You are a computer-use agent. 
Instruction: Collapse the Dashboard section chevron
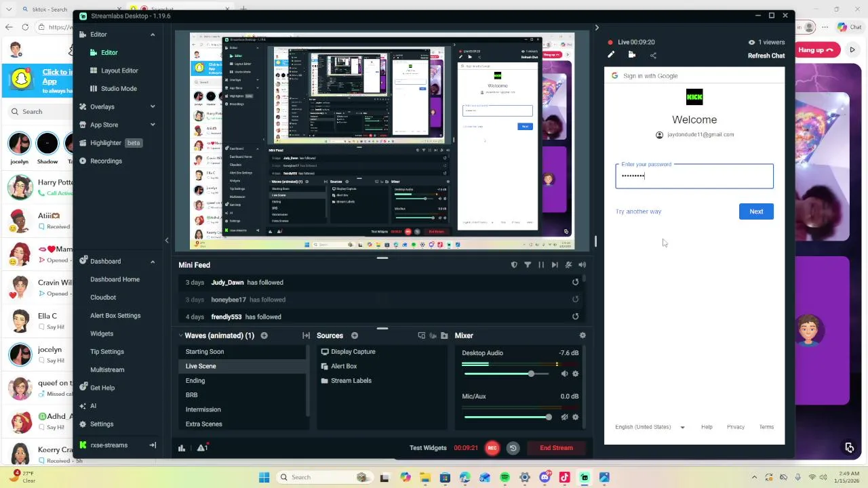click(153, 261)
